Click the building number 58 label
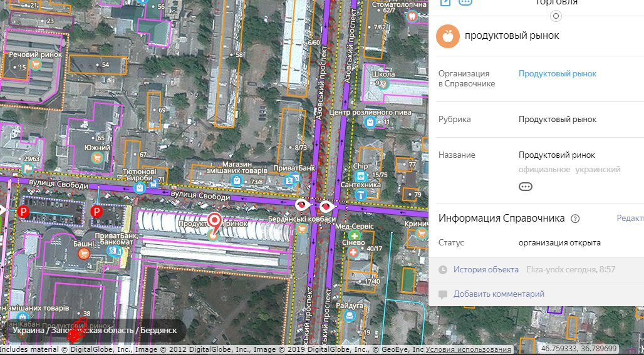644x355 pixels. click(x=239, y=54)
